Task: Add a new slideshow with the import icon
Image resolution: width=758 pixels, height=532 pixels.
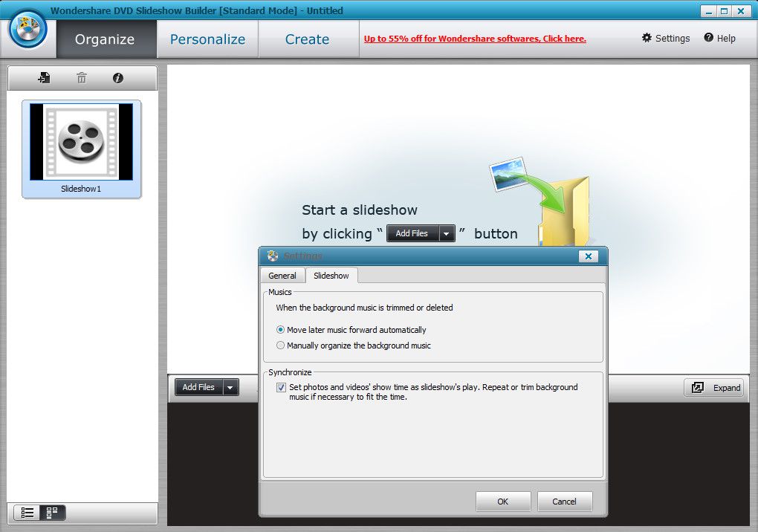Action: pos(44,78)
